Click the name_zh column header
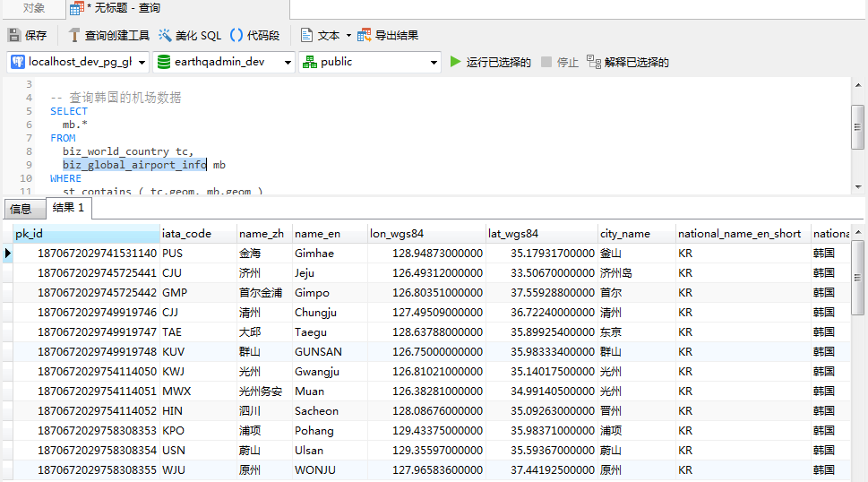Screen dimensions: 868x482 pos(264,234)
